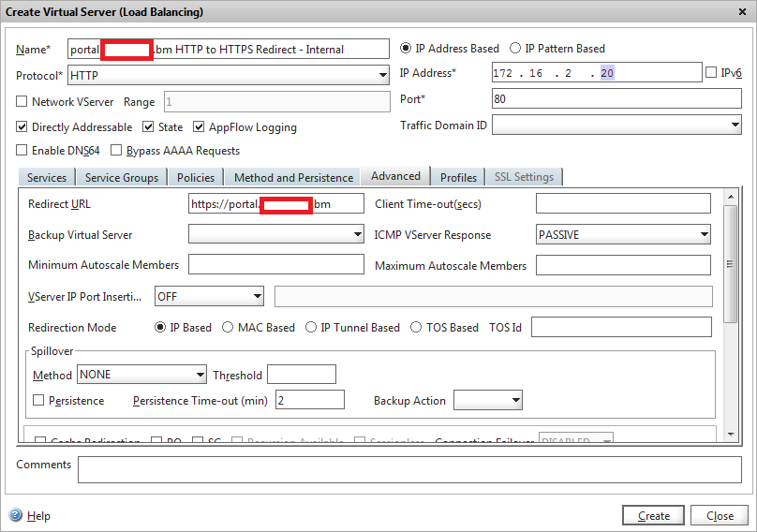Choose IP Tunnel Based redirection mode
This screenshot has width=757, height=532.
pyautogui.click(x=311, y=327)
